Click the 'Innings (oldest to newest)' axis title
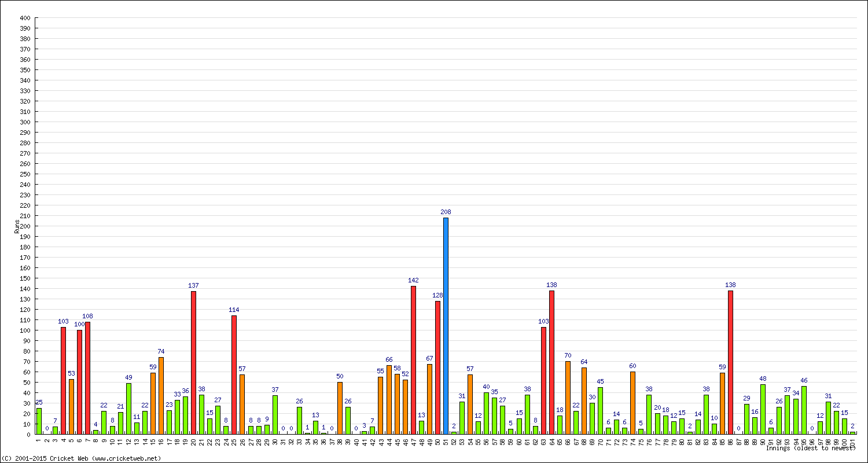The image size is (868, 463). coord(810,448)
